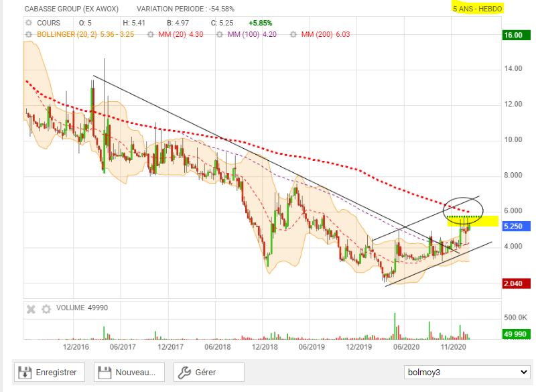Click the VARIATION PERIODE -54.58% text
This screenshot has height=392, width=536.
(x=186, y=9)
